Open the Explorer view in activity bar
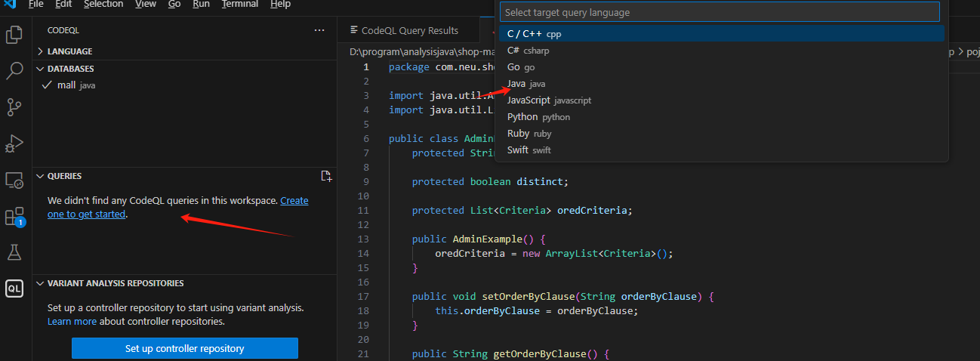Image resolution: width=980 pixels, height=361 pixels. tap(14, 35)
